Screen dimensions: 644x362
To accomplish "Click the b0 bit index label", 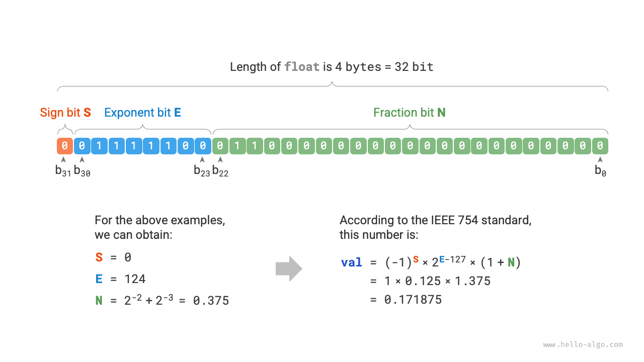I will point(600,170).
